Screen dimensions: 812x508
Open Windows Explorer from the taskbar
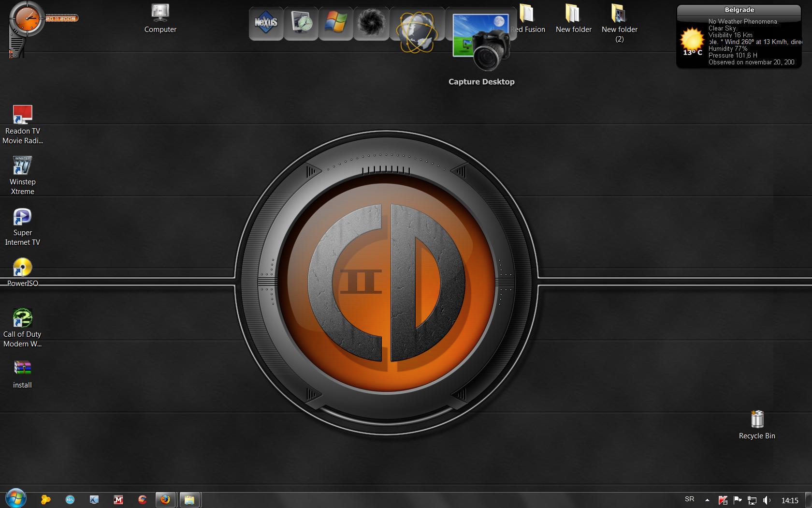pos(189,500)
